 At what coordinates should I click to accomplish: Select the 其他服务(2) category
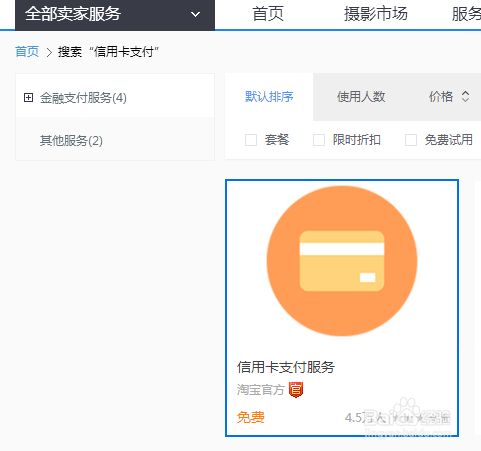71,140
